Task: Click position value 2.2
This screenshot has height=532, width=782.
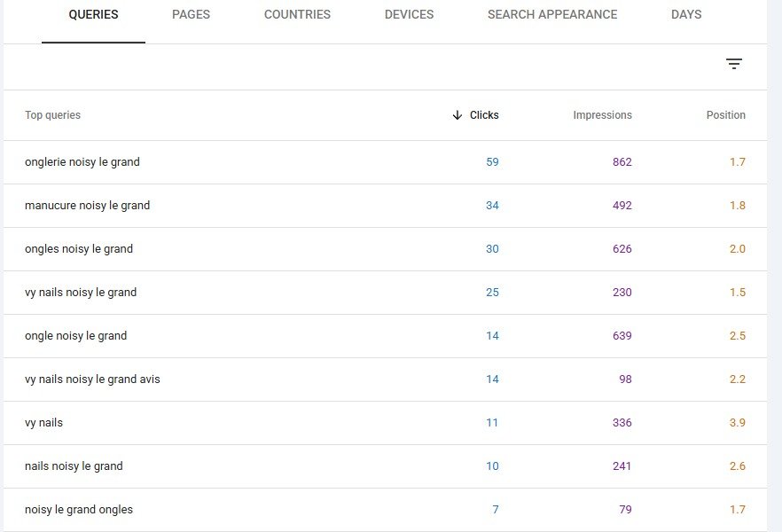Action: pos(737,379)
